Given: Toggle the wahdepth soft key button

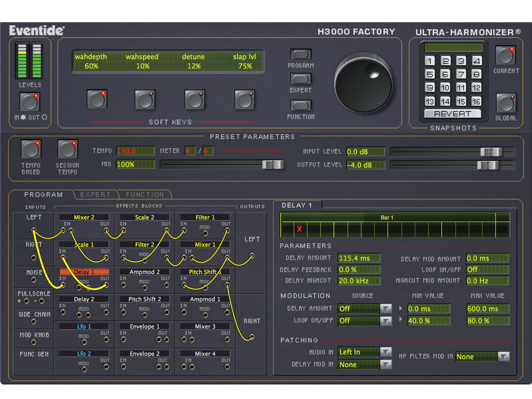Looking at the screenshot, I should coord(97,99).
